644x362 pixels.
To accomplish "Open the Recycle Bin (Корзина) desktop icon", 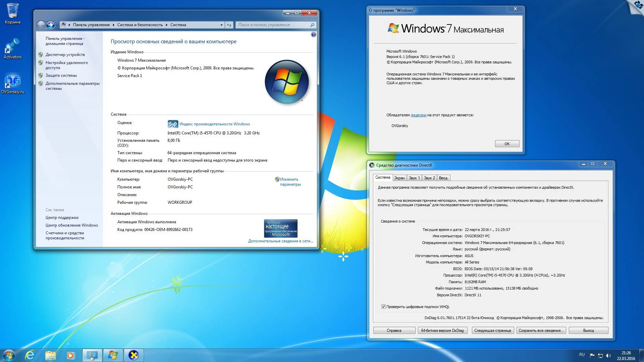I will click(12, 13).
